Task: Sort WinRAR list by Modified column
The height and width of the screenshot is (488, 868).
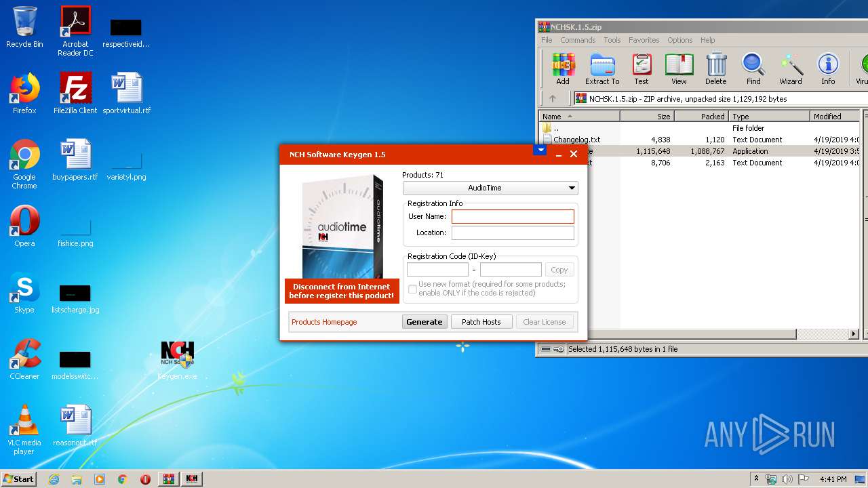Action: click(835, 117)
